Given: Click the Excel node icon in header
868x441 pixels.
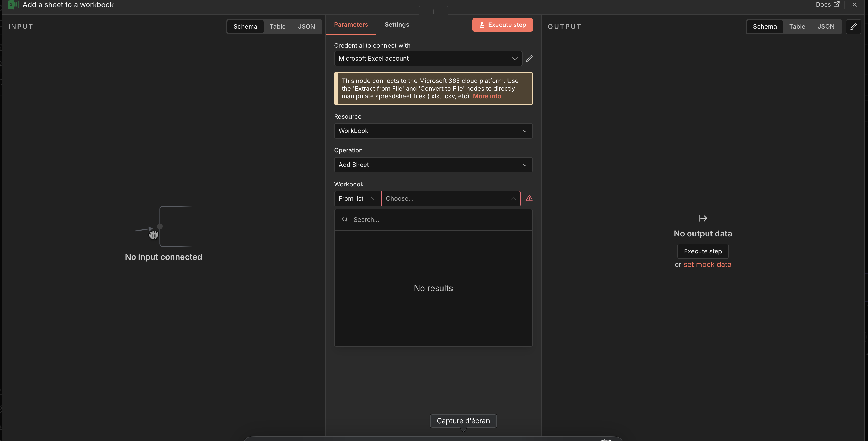Looking at the screenshot, I should pos(13,5).
